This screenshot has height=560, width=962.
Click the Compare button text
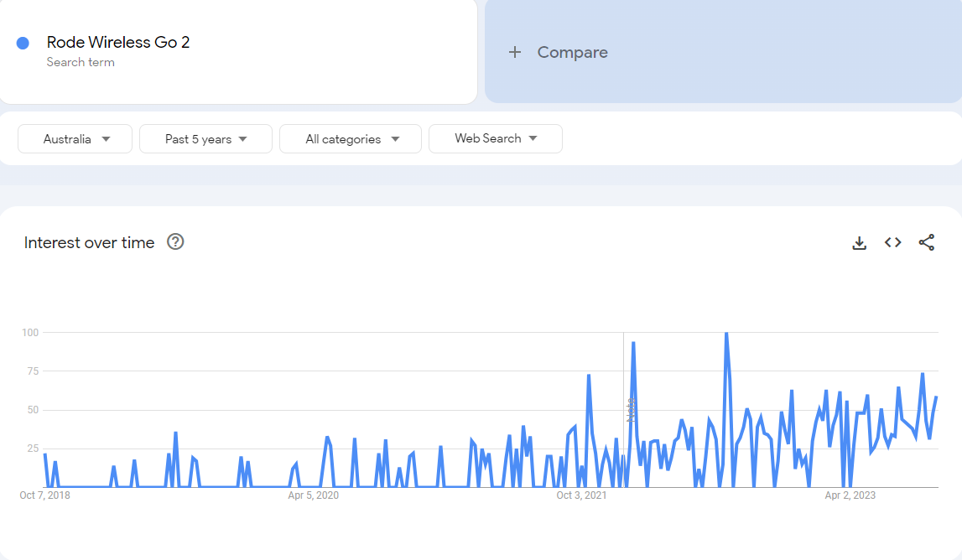572,52
